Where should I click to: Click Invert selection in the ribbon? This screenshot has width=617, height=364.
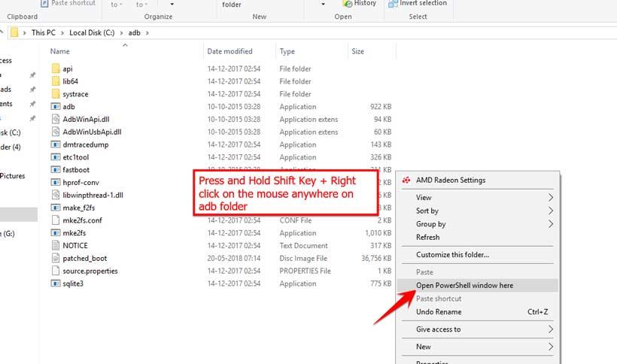point(422,4)
